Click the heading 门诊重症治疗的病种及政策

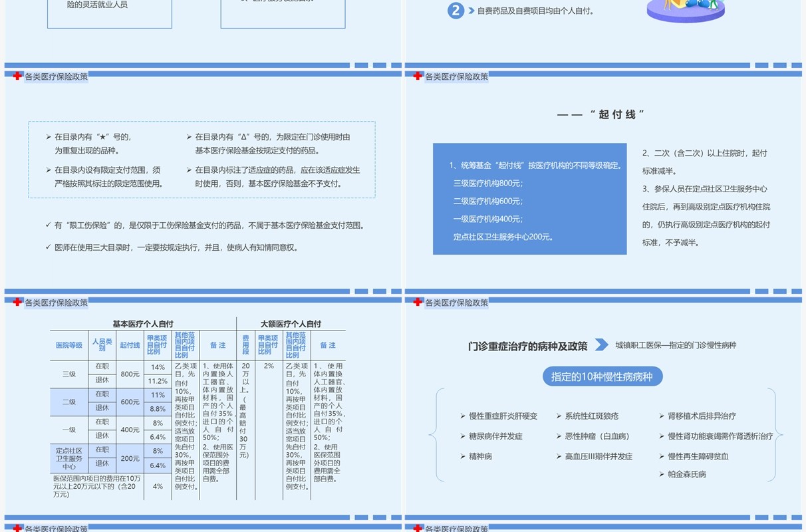click(528, 346)
